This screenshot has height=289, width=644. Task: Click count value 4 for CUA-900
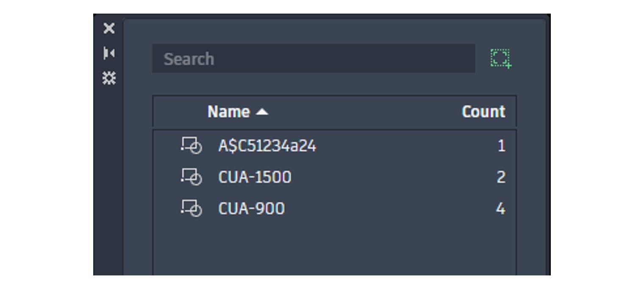(501, 209)
